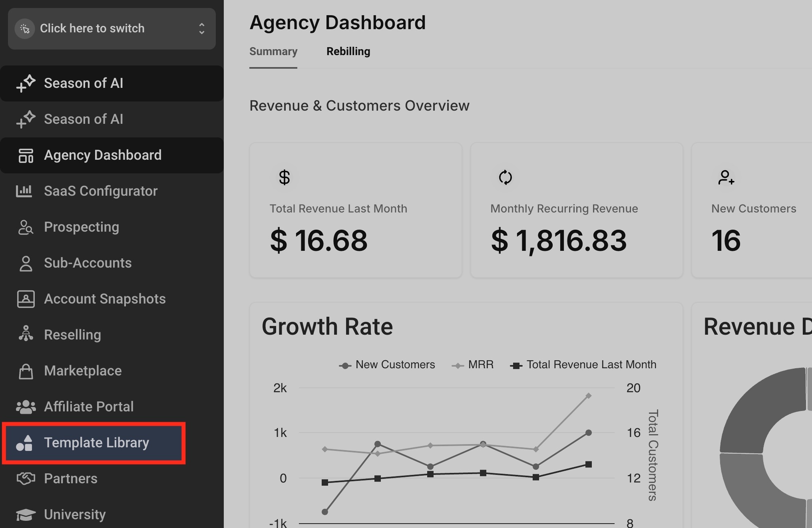Click the Marketplace shopping bag icon
The width and height of the screenshot is (812, 528).
[x=26, y=371]
